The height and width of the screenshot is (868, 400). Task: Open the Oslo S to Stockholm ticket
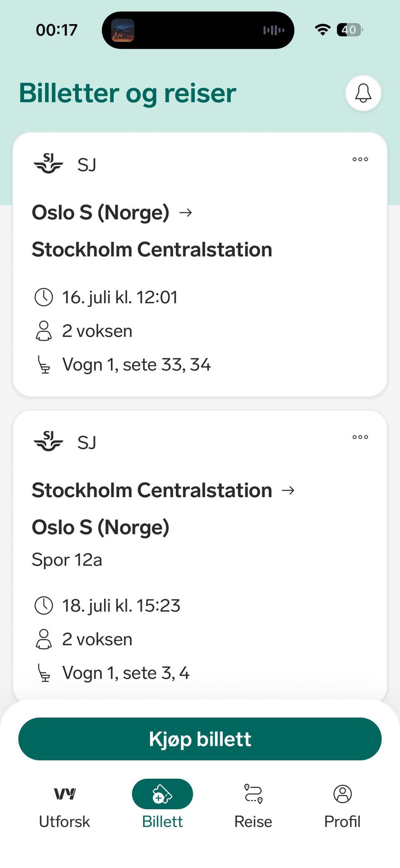click(x=200, y=264)
